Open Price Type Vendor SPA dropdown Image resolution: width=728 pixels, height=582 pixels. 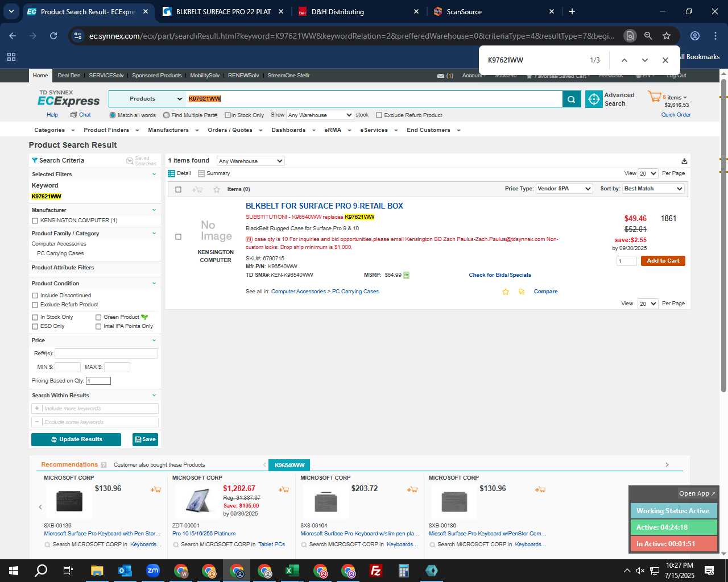point(564,189)
